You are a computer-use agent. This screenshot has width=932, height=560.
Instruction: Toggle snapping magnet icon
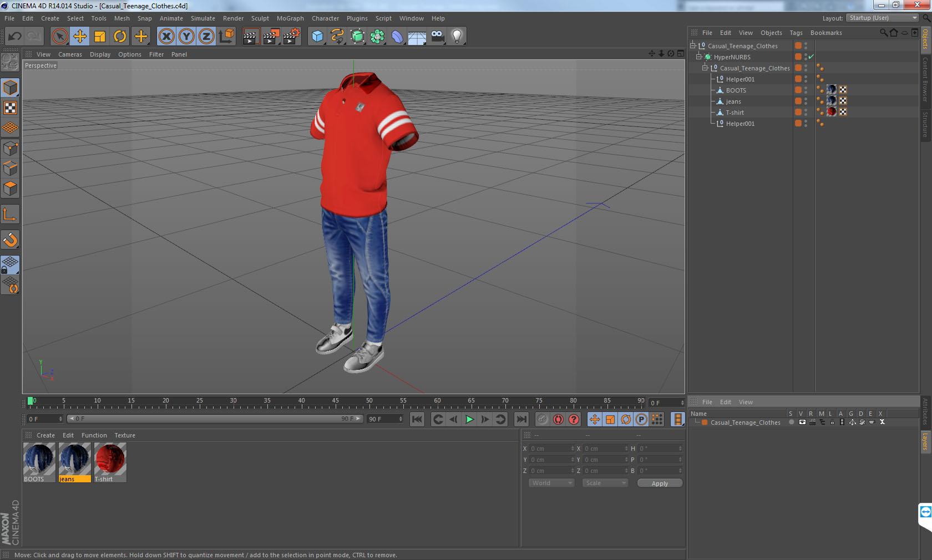click(11, 240)
